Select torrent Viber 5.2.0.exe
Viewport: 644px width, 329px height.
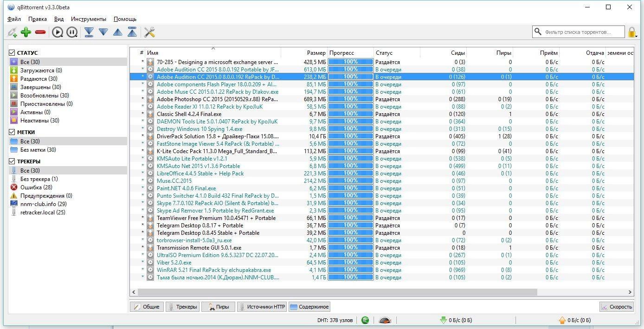[x=174, y=262]
